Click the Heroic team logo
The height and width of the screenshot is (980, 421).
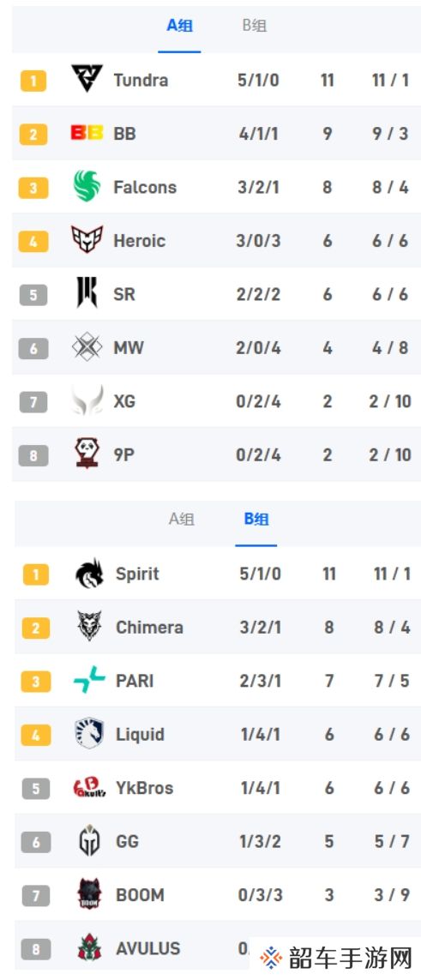pyautogui.click(x=87, y=240)
